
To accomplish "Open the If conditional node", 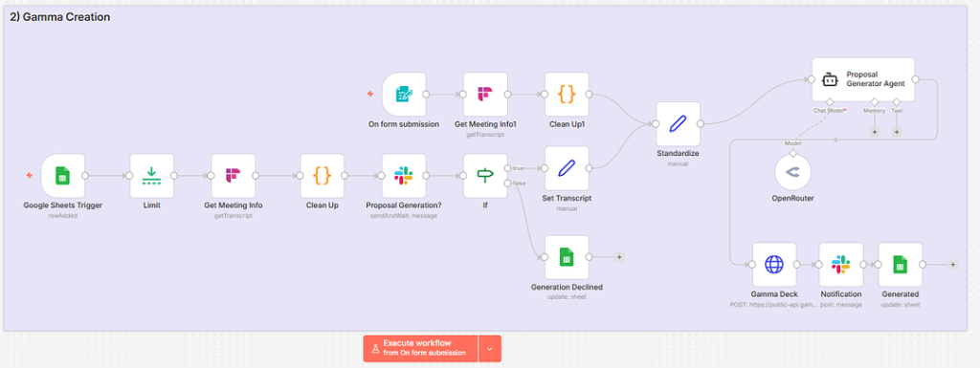I will (485, 176).
